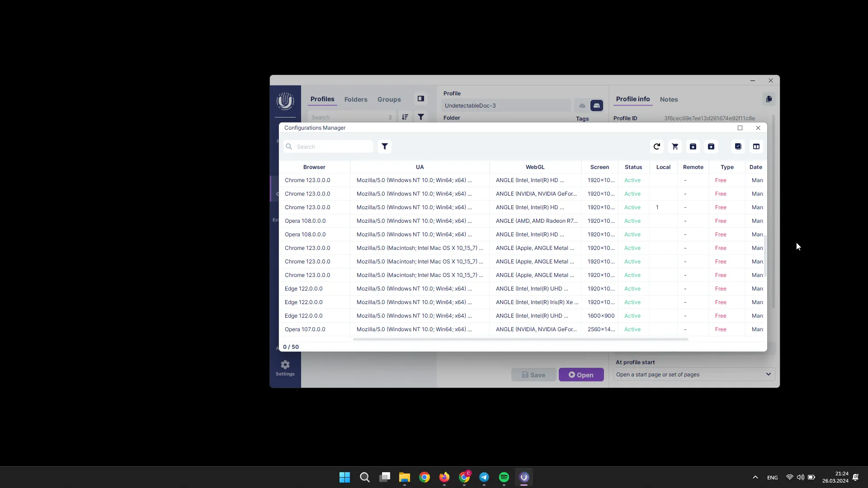Switch to the Folders tab
Viewport: 868px width, 488px height.
[356, 99]
